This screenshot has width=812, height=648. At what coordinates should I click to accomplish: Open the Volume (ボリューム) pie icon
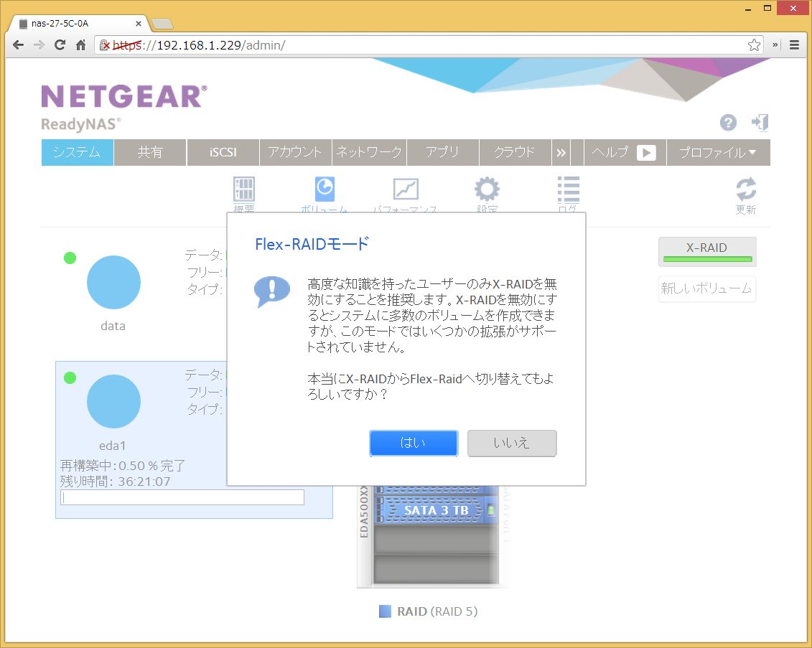click(x=325, y=189)
